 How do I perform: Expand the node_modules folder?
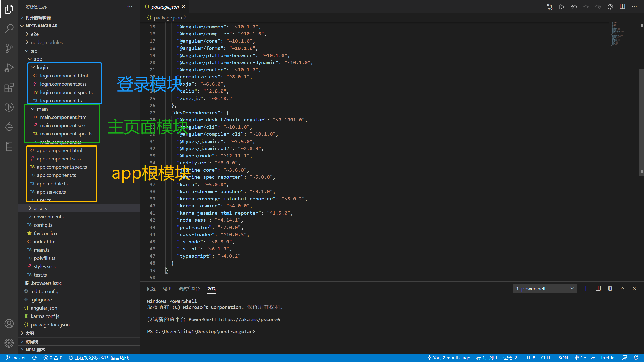(47, 42)
